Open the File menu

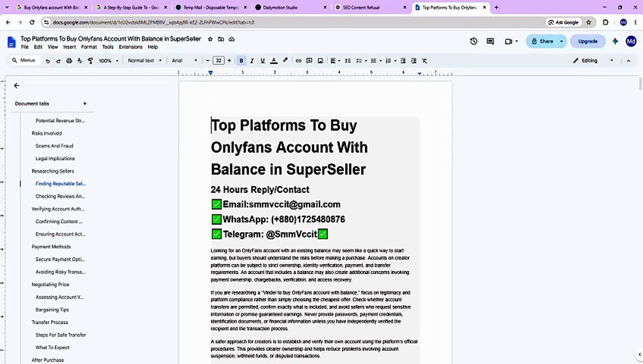25,47
